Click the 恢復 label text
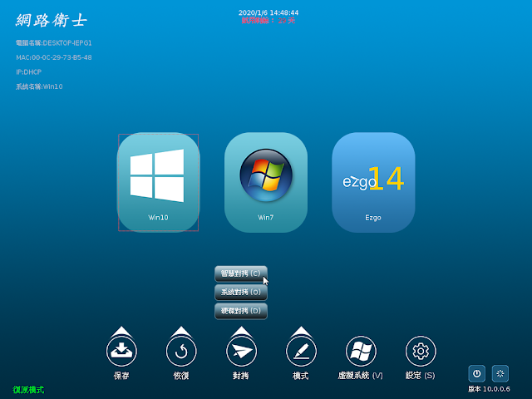 tap(181, 376)
